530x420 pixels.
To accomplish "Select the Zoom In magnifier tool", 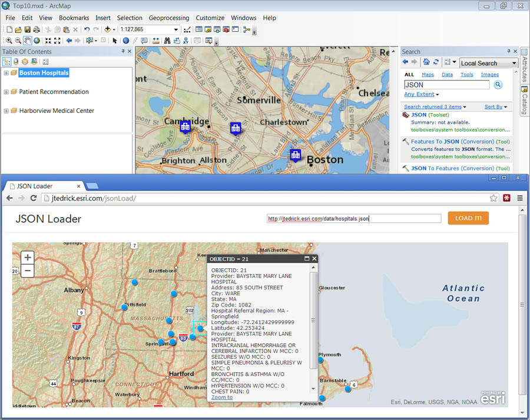I will point(9,41).
